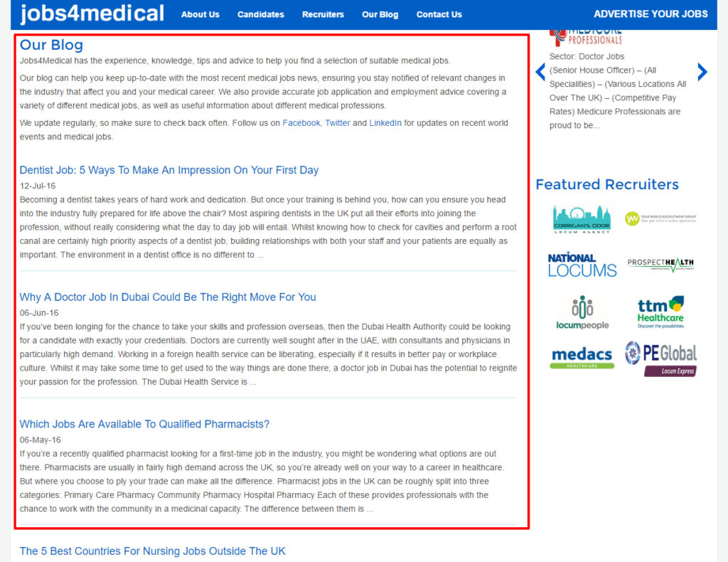
Task: Read the Dentist Job first day article
Action: 169,170
